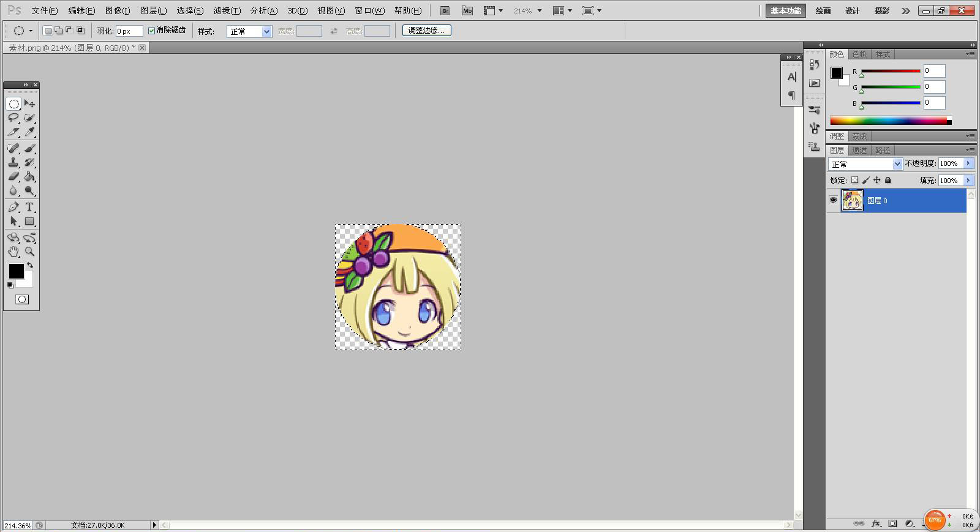Expand the 填充 fill slider arrow
The width and height of the screenshot is (980, 532).
(x=968, y=181)
